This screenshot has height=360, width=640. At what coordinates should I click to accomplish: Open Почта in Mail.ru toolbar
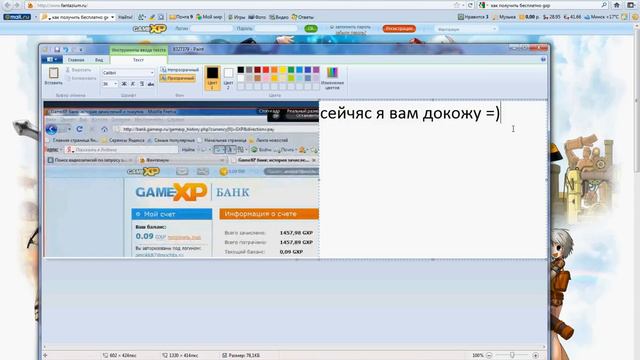[181, 17]
